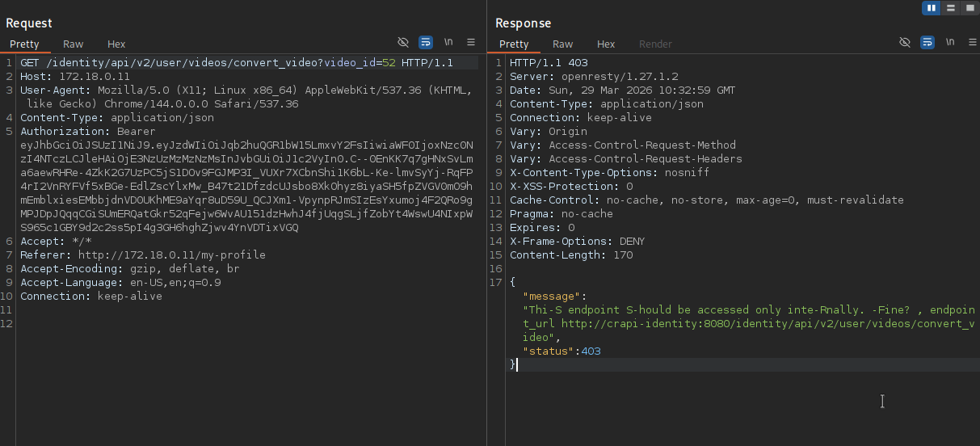Toggle line wrap icon in Response panel
980x446 pixels.
(x=927, y=42)
